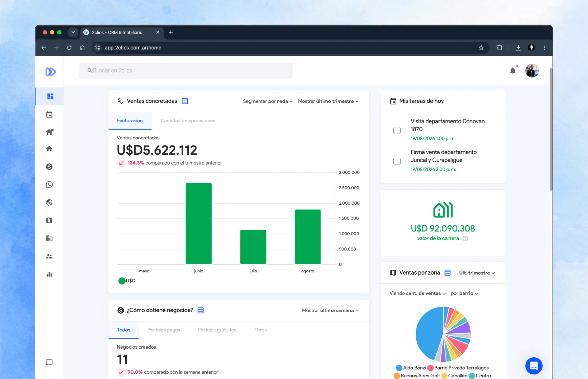
Task: Toggle the U$D legend series in chart
Action: (x=127, y=281)
